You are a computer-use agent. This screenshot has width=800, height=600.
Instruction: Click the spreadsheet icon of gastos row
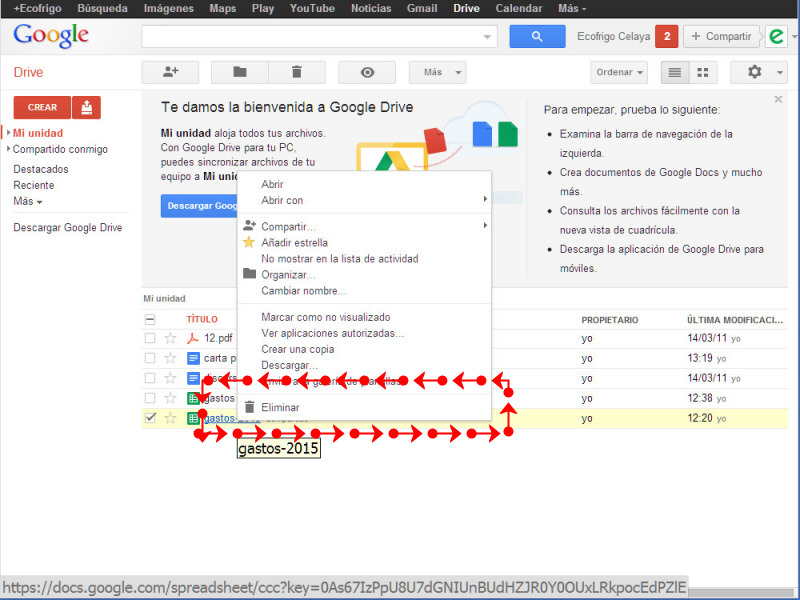[193, 398]
